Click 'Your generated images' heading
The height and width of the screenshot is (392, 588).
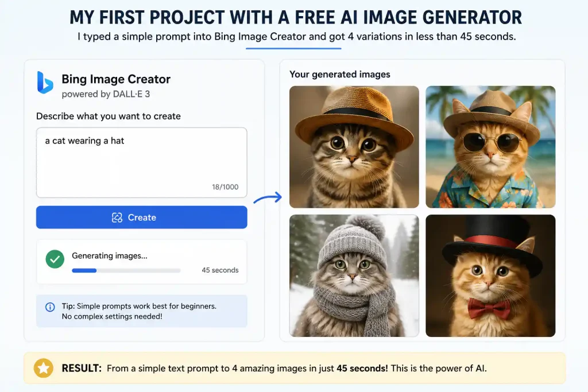click(x=340, y=74)
